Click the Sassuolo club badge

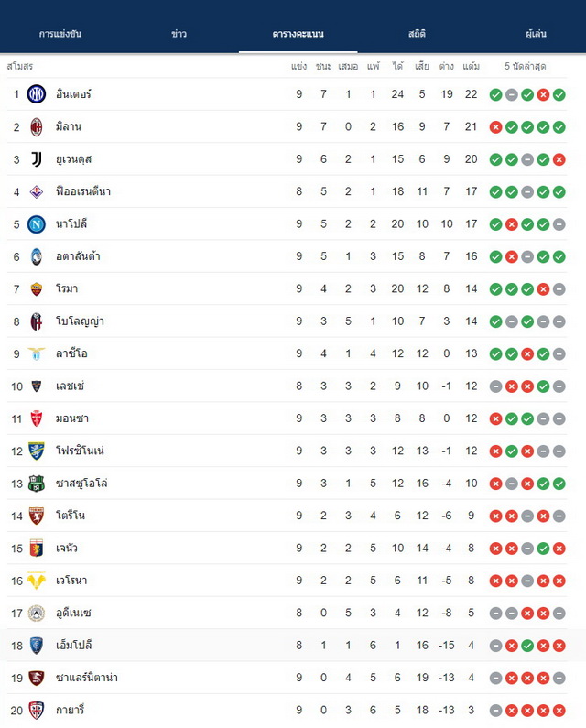37,484
